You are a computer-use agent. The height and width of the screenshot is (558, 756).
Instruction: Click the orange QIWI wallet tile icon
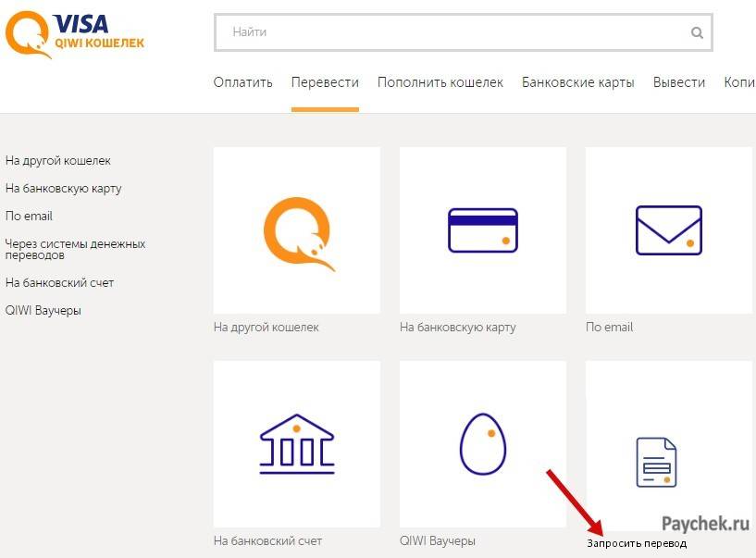tap(299, 234)
